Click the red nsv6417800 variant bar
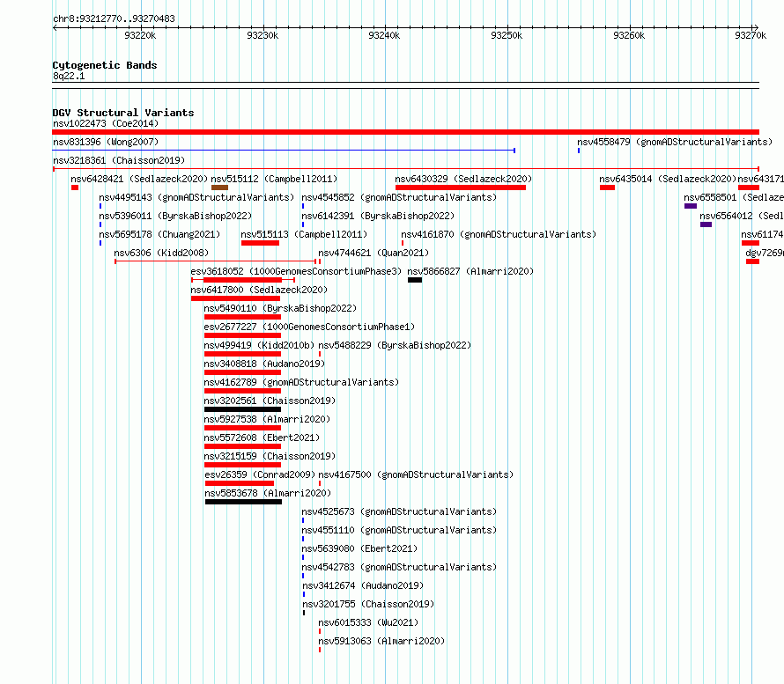Viewport: 784px width, 684px height. [x=235, y=298]
